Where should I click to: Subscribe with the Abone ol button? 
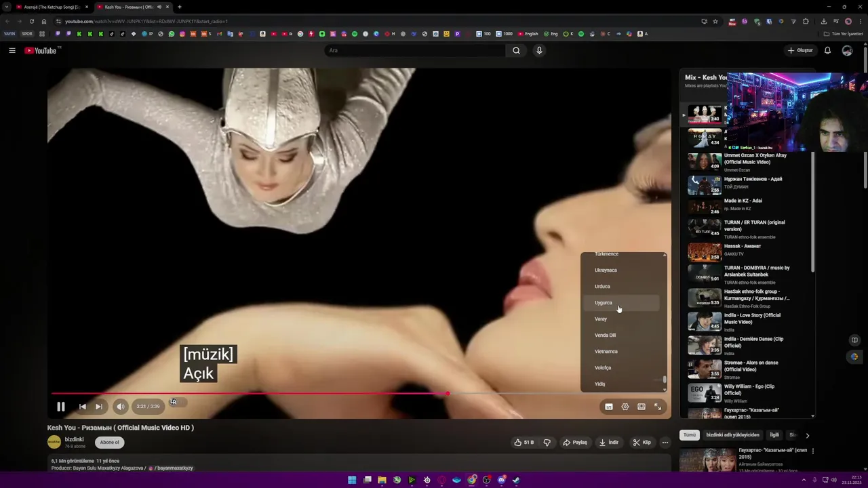click(x=109, y=443)
